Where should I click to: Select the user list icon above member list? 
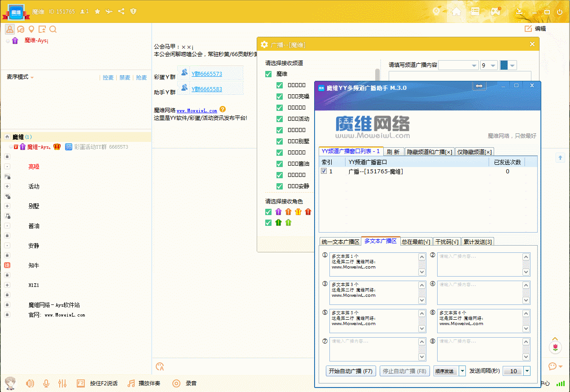pos(9,29)
